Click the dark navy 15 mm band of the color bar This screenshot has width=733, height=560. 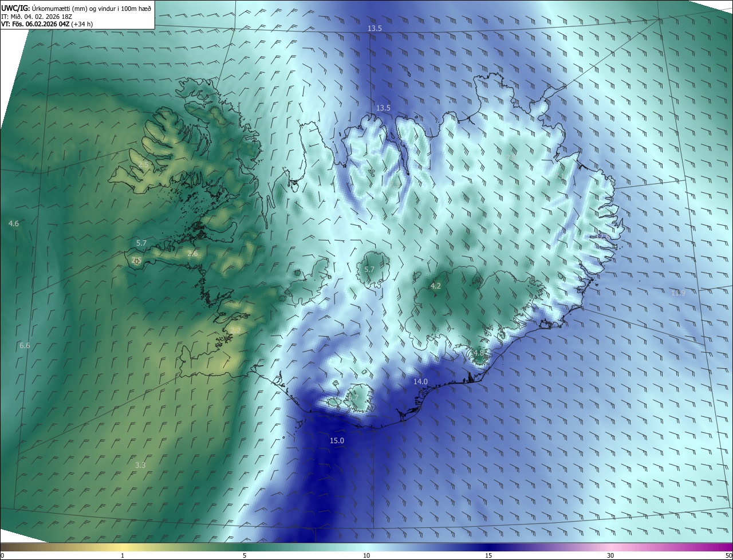pyautogui.click(x=488, y=547)
